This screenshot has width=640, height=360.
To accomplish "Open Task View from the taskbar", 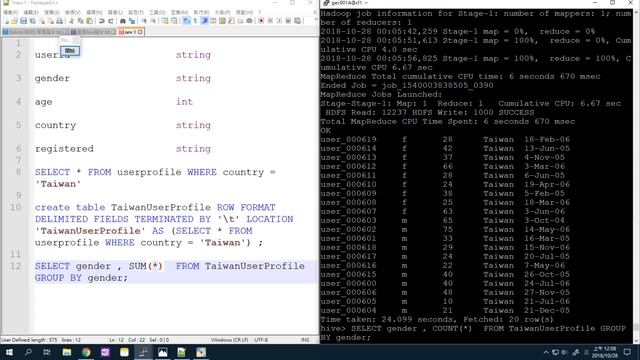I will point(47,352).
